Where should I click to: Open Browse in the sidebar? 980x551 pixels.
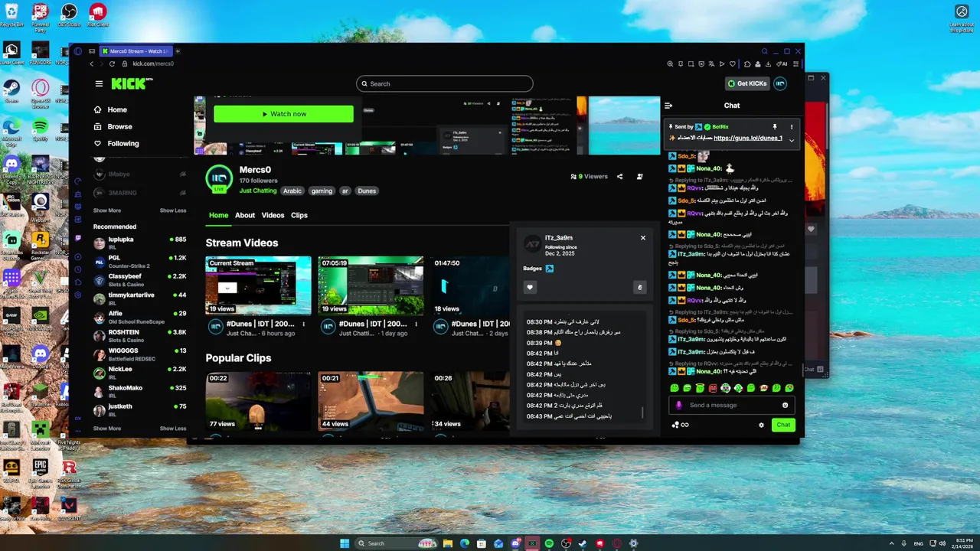point(113,126)
